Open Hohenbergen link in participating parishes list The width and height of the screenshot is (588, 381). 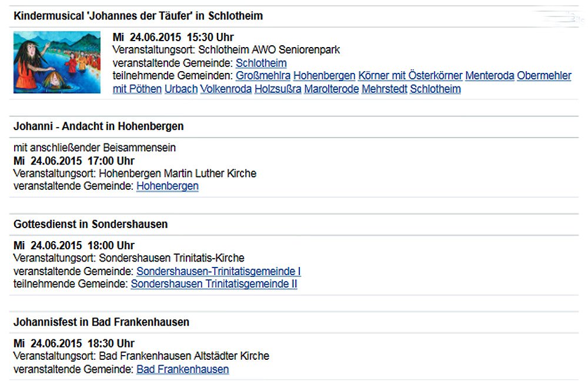324,76
